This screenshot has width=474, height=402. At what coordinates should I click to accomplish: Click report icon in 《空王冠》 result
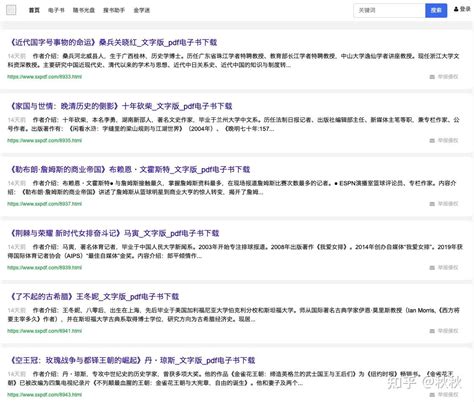click(x=432, y=395)
